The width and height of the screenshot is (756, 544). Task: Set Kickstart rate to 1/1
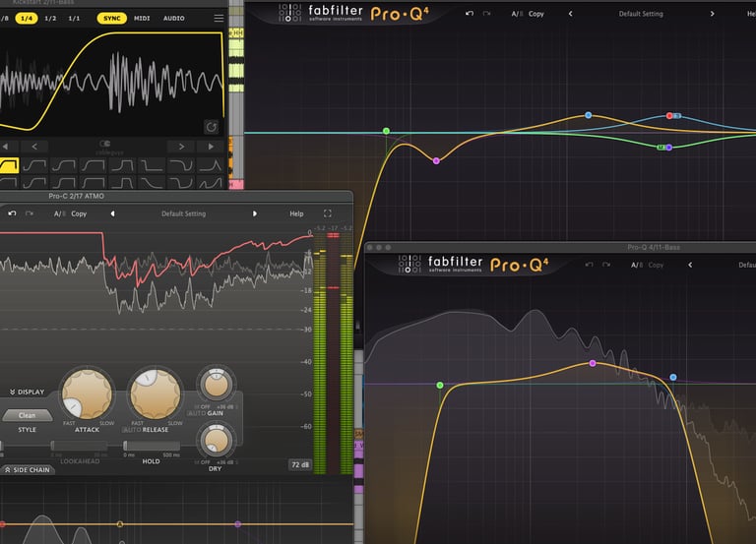pos(74,19)
